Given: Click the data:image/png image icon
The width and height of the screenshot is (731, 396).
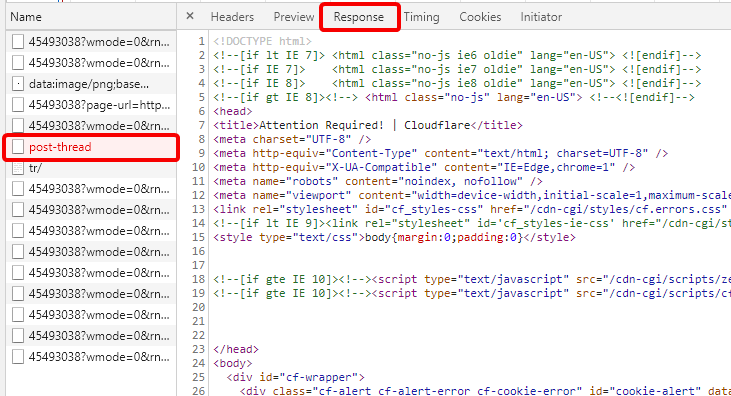Looking at the screenshot, I should pyautogui.click(x=18, y=84).
